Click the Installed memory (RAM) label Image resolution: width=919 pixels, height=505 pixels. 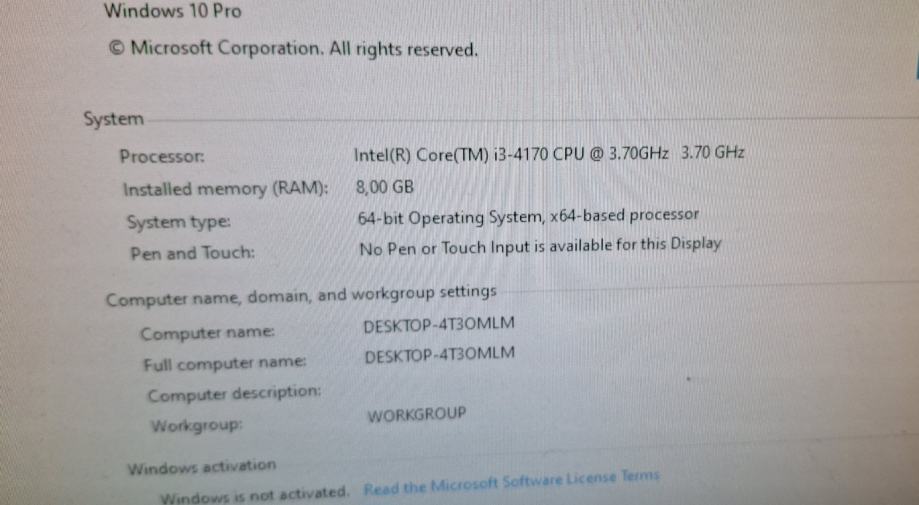click(x=226, y=189)
